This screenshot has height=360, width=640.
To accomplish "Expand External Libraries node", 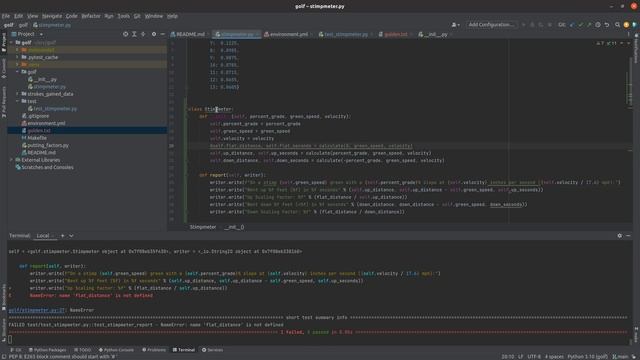I will 11,160.
